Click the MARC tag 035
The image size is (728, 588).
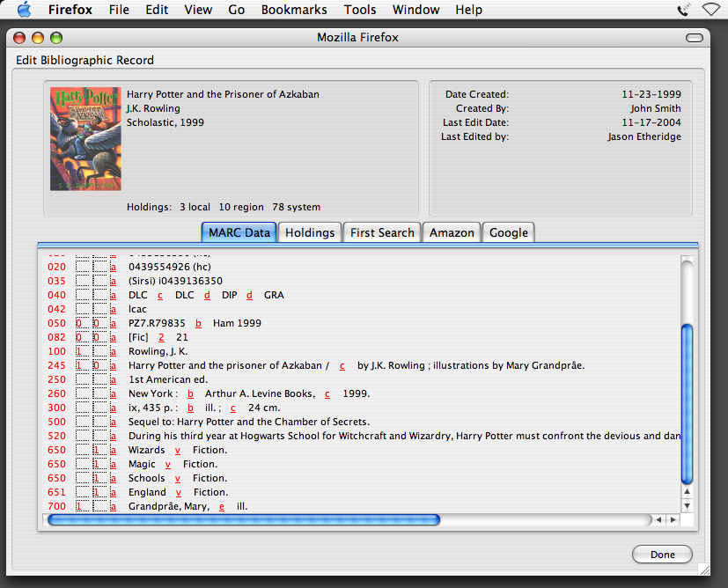point(56,282)
